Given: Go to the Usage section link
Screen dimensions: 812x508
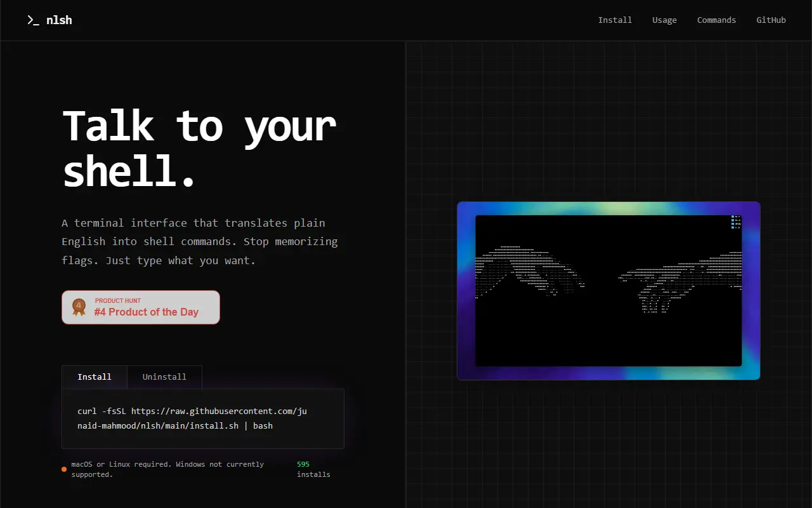Looking at the screenshot, I should pos(664,20).
